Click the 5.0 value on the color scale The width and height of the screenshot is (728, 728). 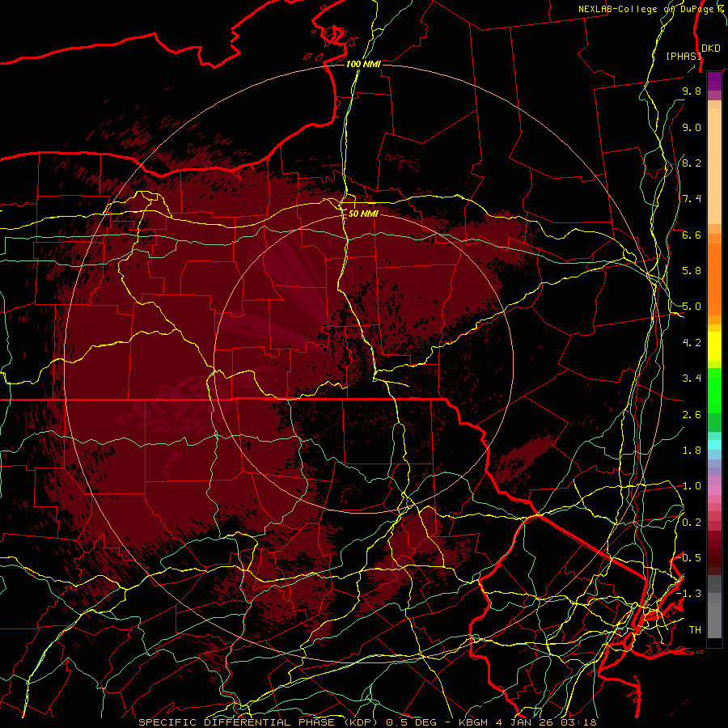(692, 307)
